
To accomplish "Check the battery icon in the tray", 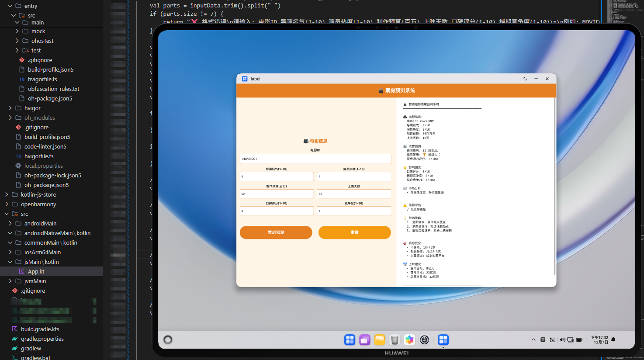I will [x=579, y=339].
